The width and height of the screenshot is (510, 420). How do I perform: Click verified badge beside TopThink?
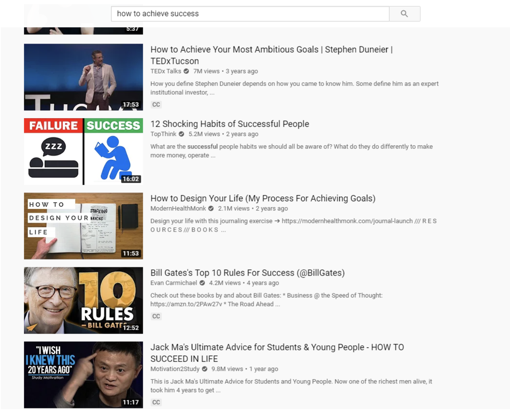[181, 134]
